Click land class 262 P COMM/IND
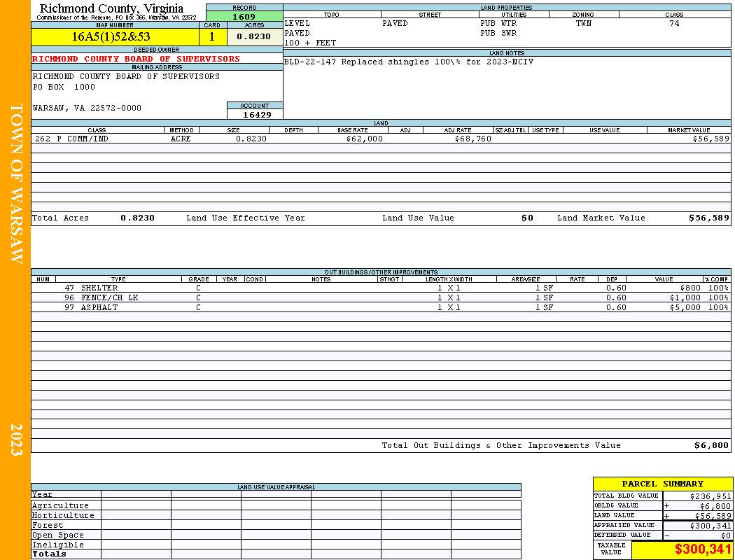The width and height of the screenshot is (735, 560). pos(71,139)
